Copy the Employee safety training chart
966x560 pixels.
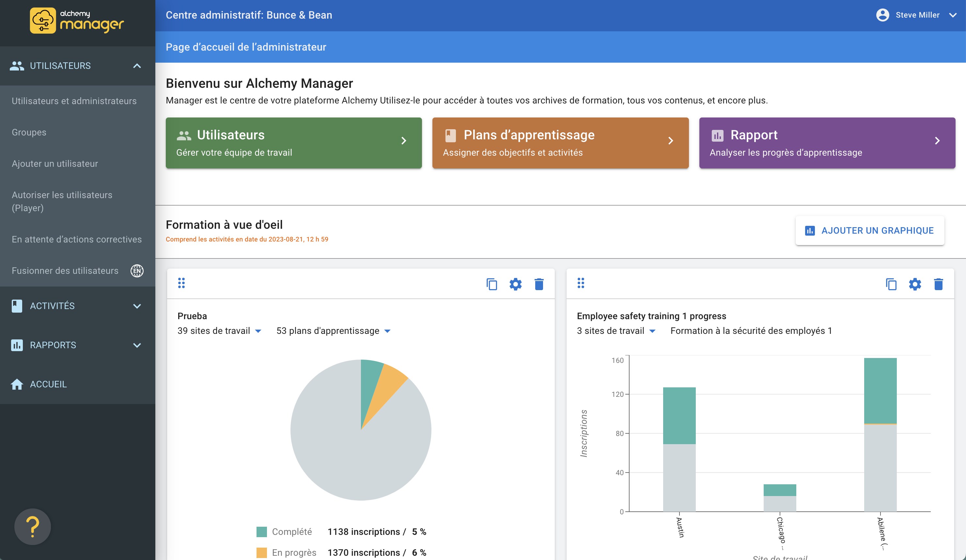click(x=891, y=284)
